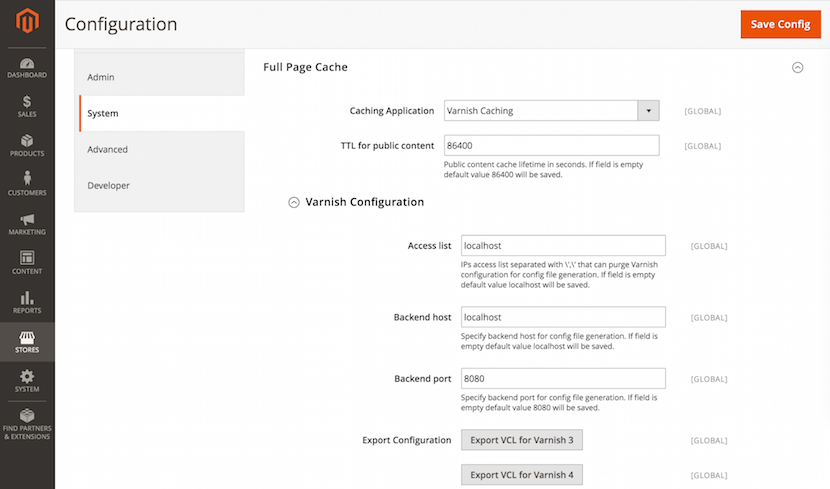Image resolution: width=830 pixels, height=489 pixels.
Task: Click Export VCL for Varnish 3
Action: point(522,440)
